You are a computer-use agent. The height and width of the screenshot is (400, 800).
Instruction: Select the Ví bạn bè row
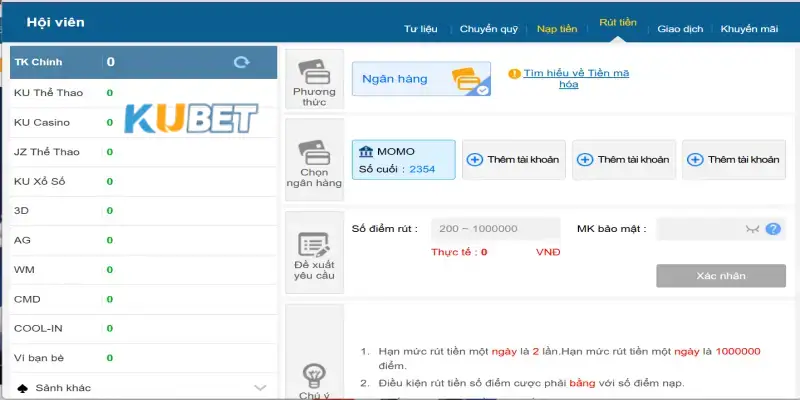click(143, 358)
